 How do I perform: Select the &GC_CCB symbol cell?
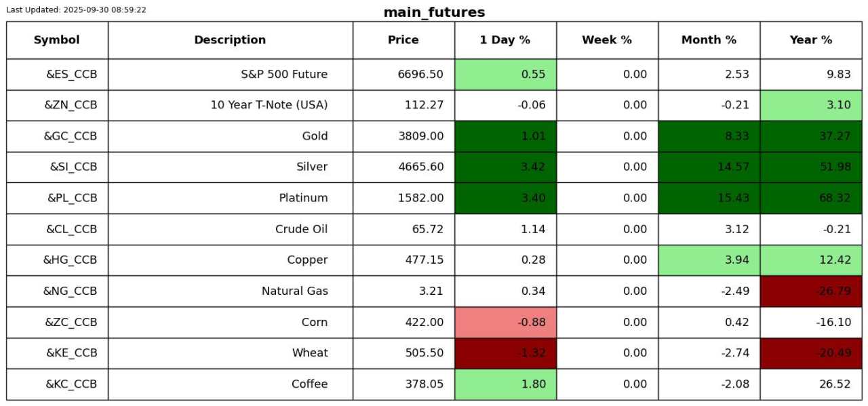coord(71,136)
